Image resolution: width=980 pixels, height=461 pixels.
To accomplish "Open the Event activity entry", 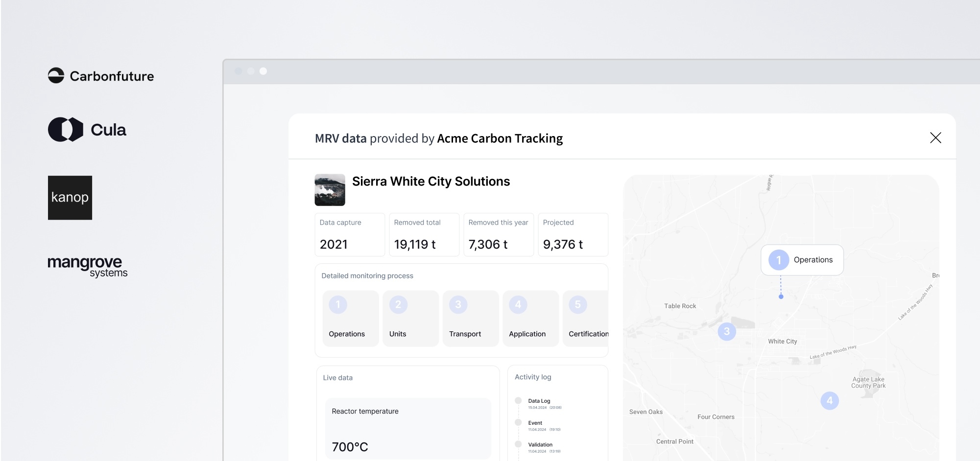I will pyautogui.click(x=538, y=425).
